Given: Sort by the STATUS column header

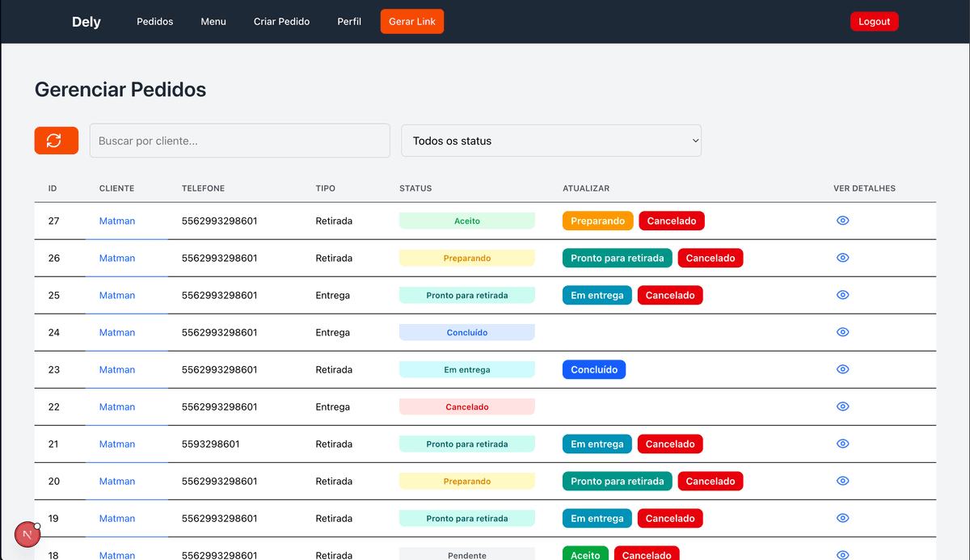Looking at the screenshot, I should click(x=415, y=187).
